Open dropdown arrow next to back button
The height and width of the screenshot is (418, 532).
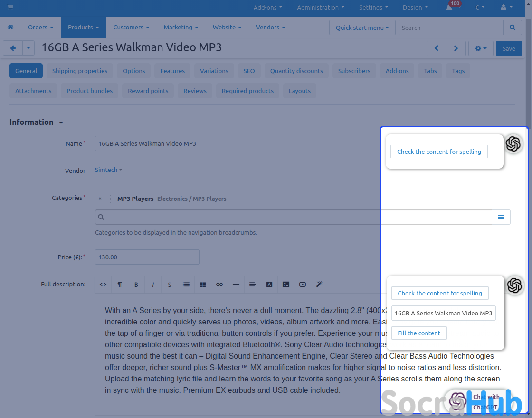click(x=28, y=48)
